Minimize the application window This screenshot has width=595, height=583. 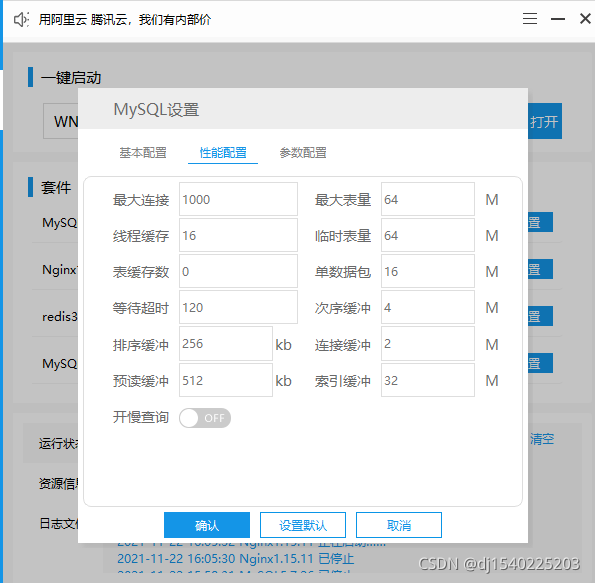coord(558,19)
